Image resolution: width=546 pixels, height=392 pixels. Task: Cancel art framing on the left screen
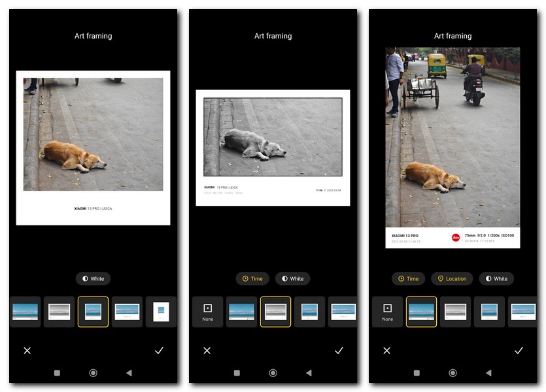(x=27, y=351)
